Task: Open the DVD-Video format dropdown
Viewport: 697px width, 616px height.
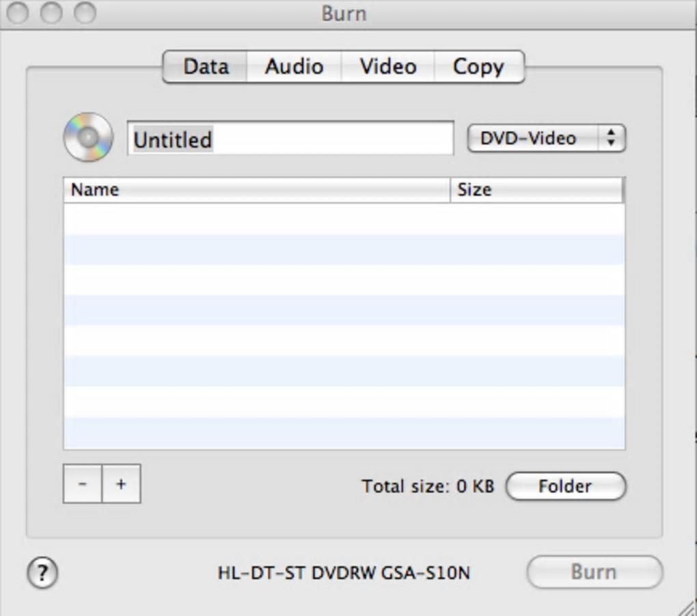Action: pyautogui.click(x=545, y=139)
